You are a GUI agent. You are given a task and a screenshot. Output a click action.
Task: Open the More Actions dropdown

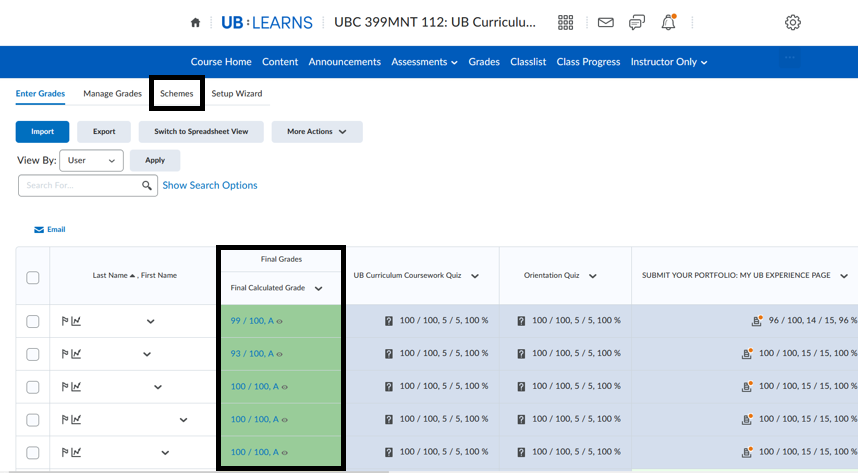pyautogui.click(x=317, y=131)
